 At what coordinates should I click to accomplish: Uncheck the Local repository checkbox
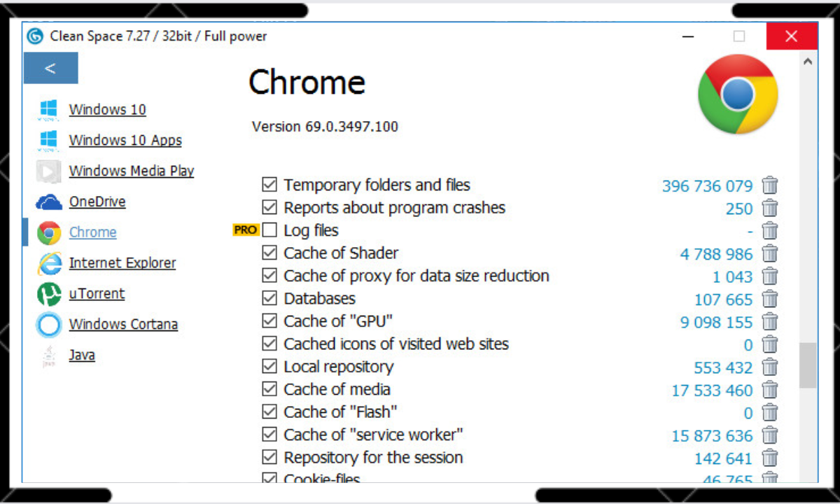[269, 367]
